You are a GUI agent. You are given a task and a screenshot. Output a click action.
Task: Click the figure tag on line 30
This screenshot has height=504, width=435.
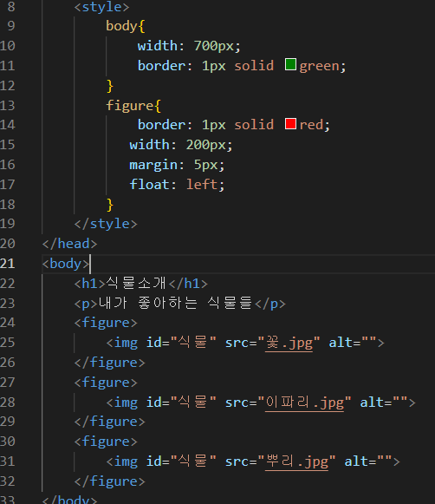[106, 442]
